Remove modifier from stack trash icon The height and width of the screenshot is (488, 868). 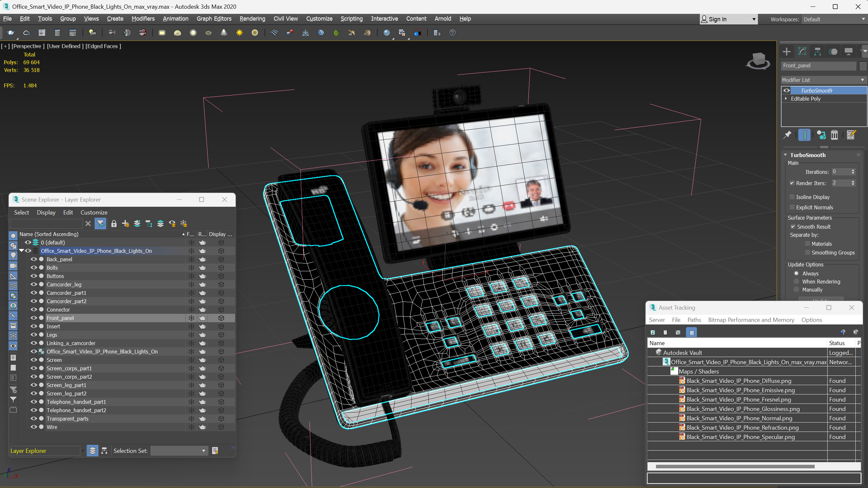tap(834, 135)
